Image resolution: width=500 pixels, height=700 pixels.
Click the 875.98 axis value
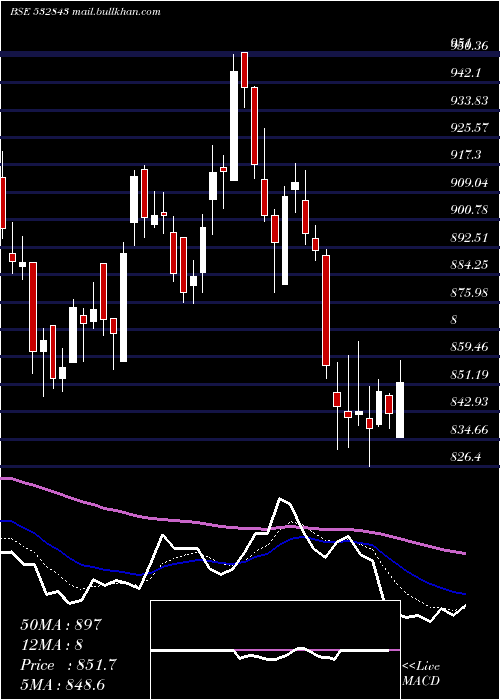pos(469,292)
